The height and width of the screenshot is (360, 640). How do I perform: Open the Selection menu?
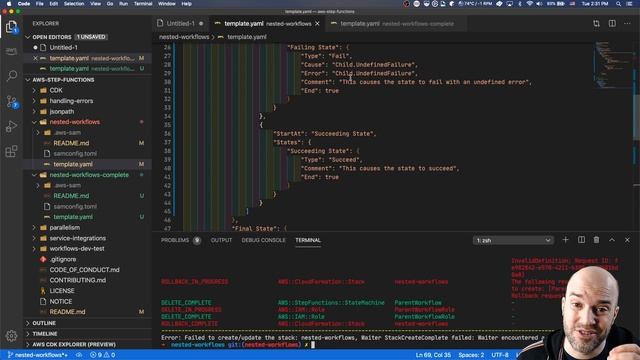click(x=74, y=4)
